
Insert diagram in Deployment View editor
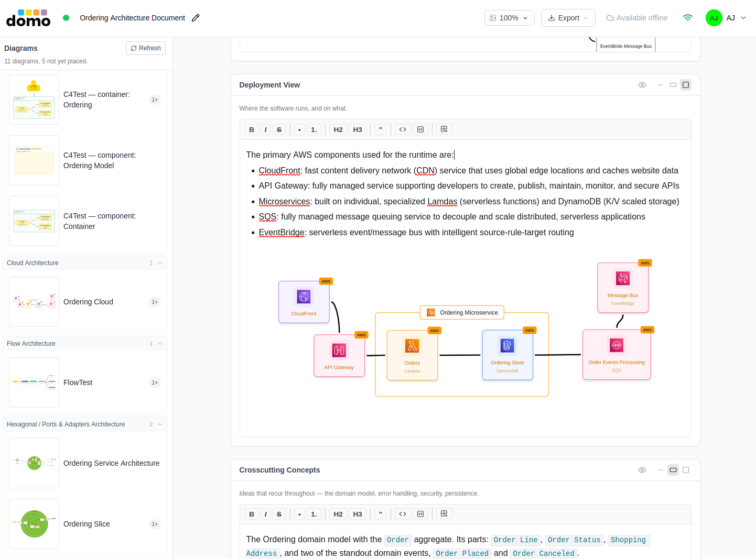tap(444, 129)
